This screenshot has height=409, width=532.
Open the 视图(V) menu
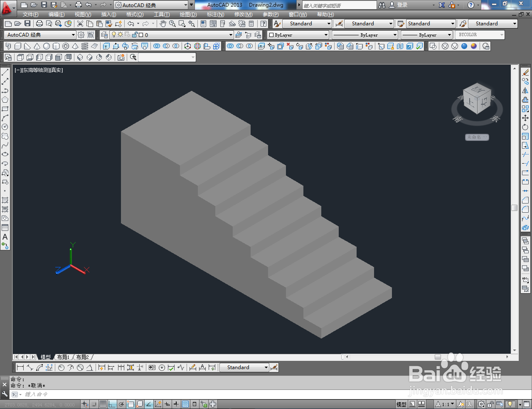(83, 15)
